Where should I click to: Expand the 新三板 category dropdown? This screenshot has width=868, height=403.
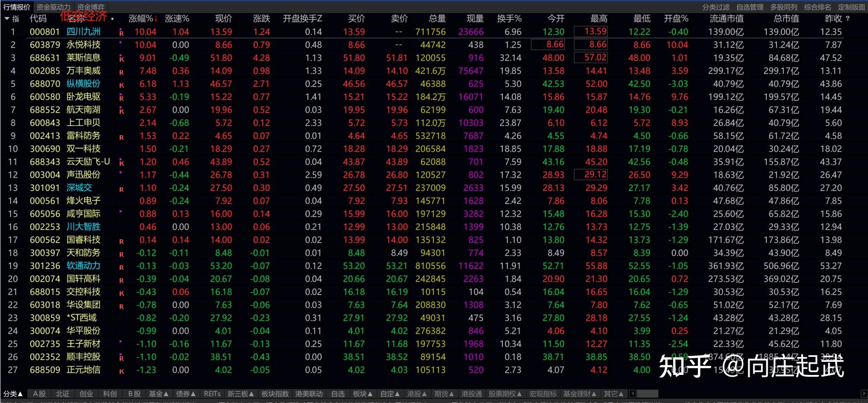coord(241,394)
